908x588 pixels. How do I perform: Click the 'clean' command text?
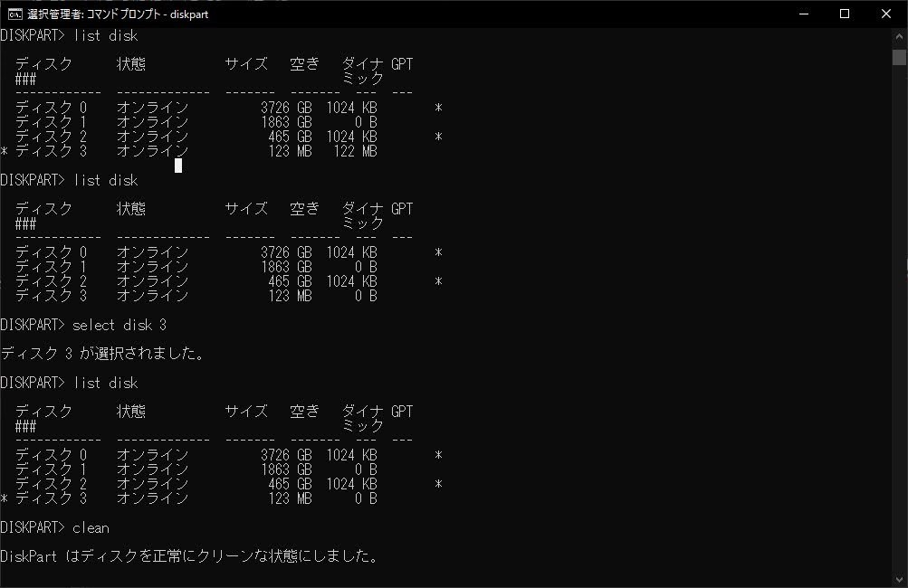91,527
